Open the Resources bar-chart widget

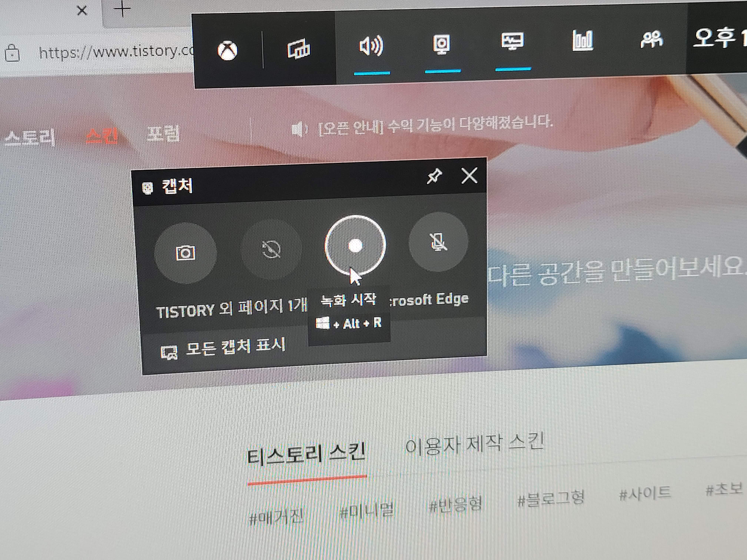582,40
